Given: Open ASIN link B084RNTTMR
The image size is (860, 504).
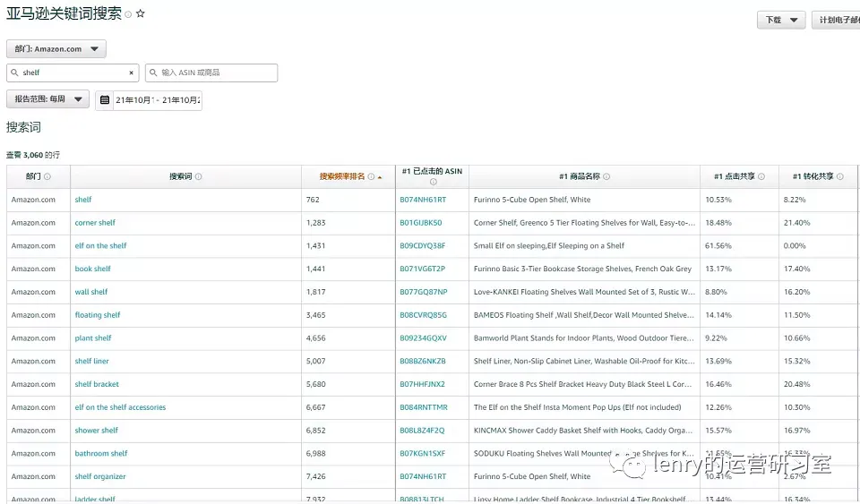Looking at the screenshot, I should click(424, 407).
